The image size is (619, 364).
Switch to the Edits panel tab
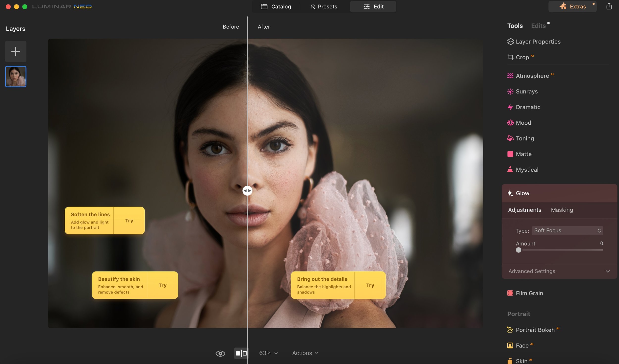(538, 26)
